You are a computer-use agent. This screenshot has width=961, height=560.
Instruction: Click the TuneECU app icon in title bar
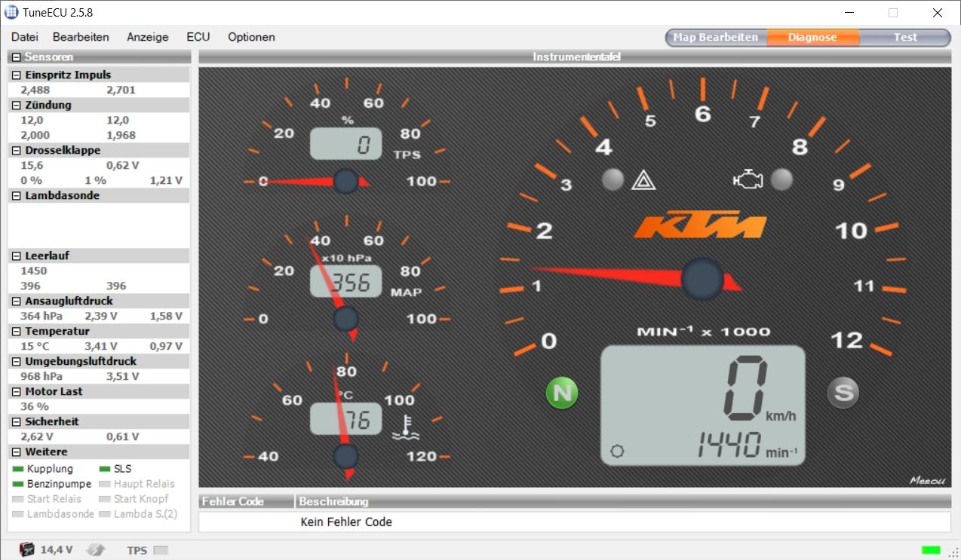[x=11, y=12]
